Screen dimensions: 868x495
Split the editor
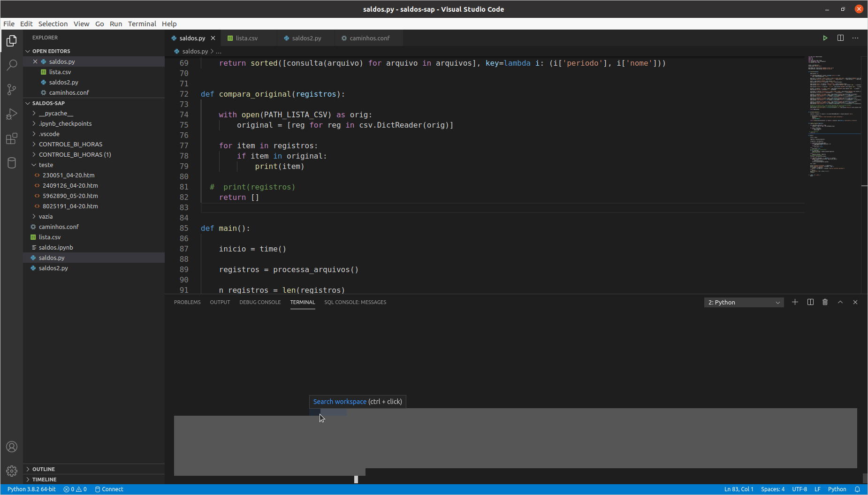840,38
